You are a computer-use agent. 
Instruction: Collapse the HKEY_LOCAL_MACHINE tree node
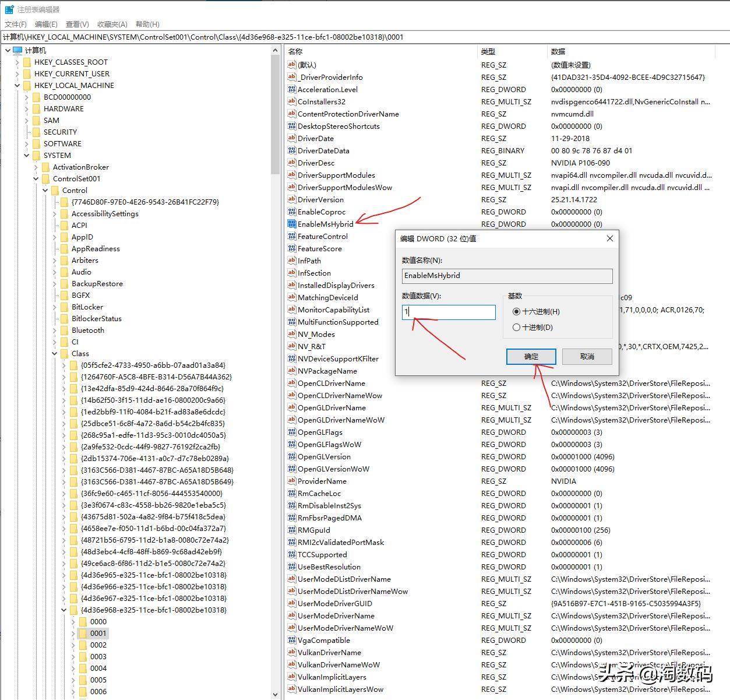point(17,85)
